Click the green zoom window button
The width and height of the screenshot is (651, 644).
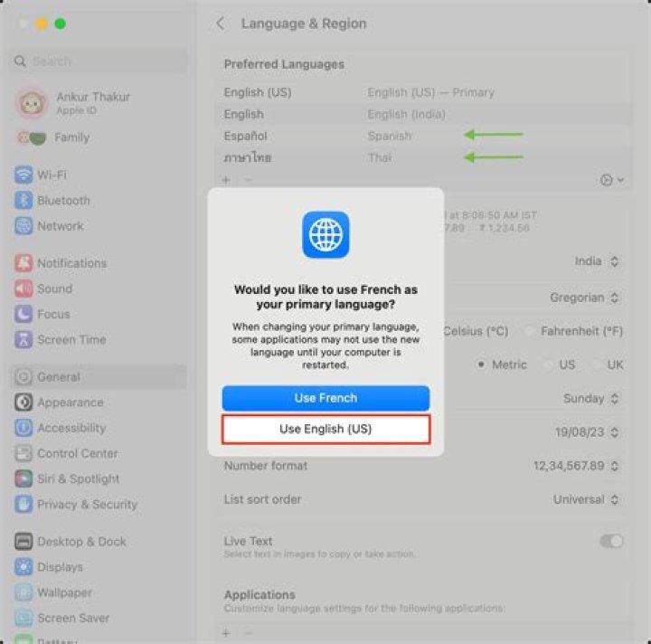61,24
